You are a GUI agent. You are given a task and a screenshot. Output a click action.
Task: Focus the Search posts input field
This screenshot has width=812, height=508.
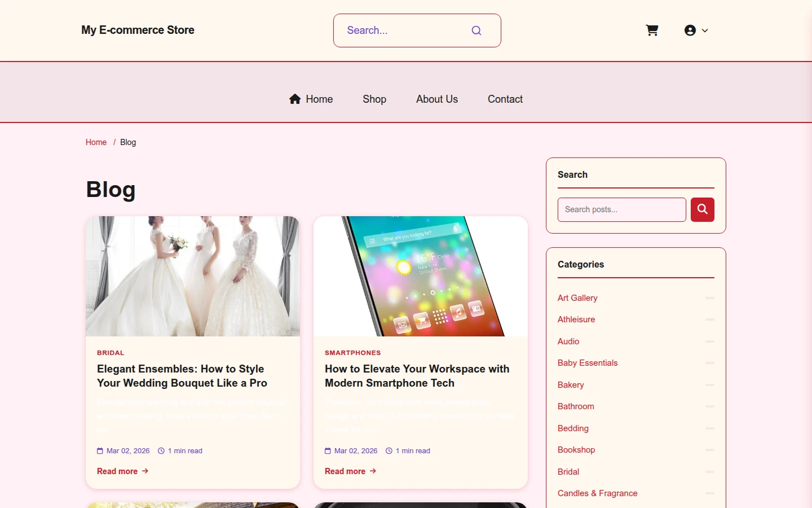(622, 209)
